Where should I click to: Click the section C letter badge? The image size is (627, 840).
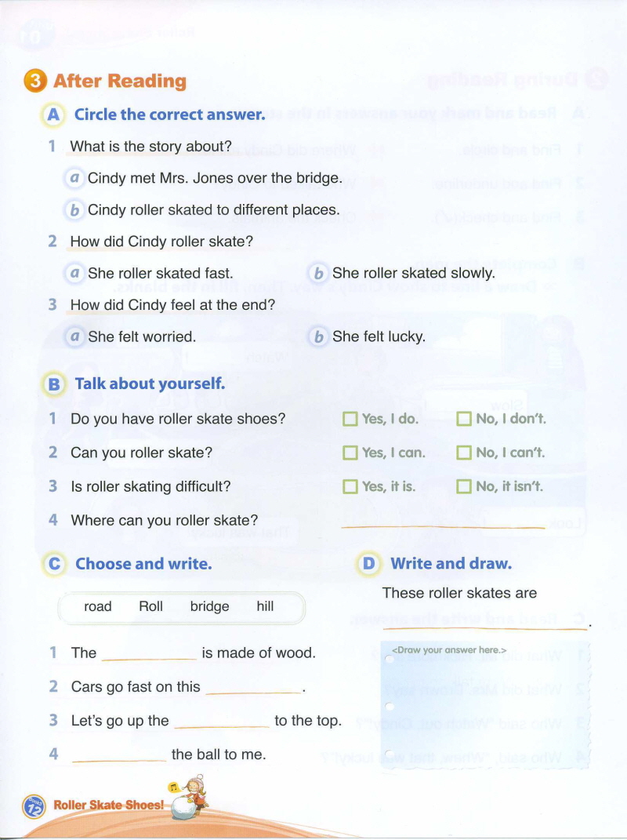click(x=54, y=564)
